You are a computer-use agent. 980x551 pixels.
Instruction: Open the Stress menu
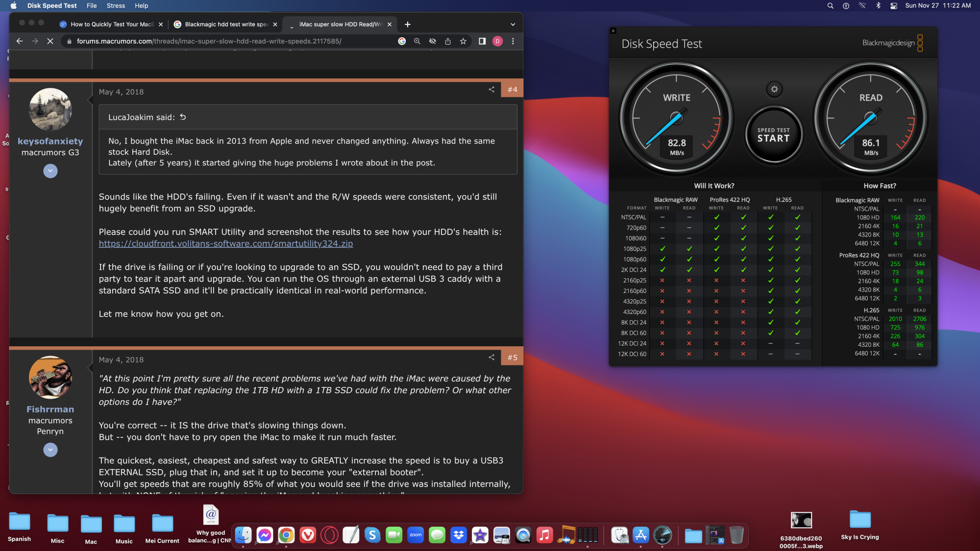click(116, 6)
